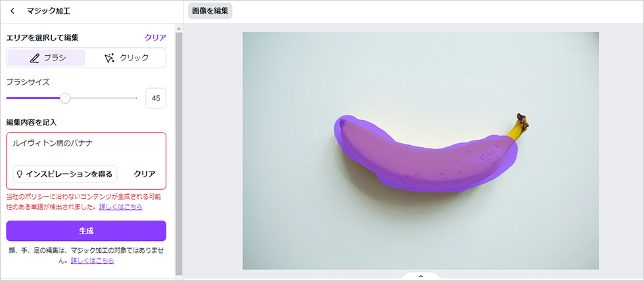Adjust the ブラシサイズ slider handle

click(65, 98)
